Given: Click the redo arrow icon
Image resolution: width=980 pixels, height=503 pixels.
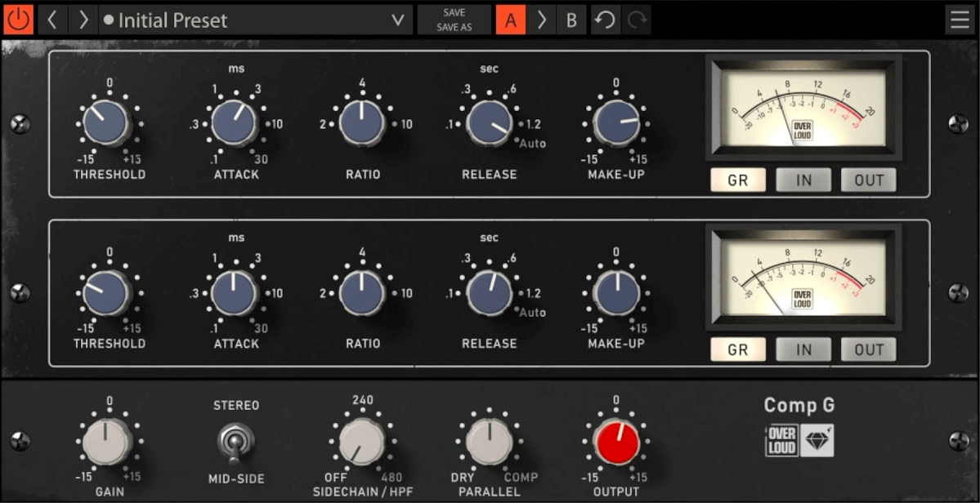Looking at the screenshot, I should point(636,20).
